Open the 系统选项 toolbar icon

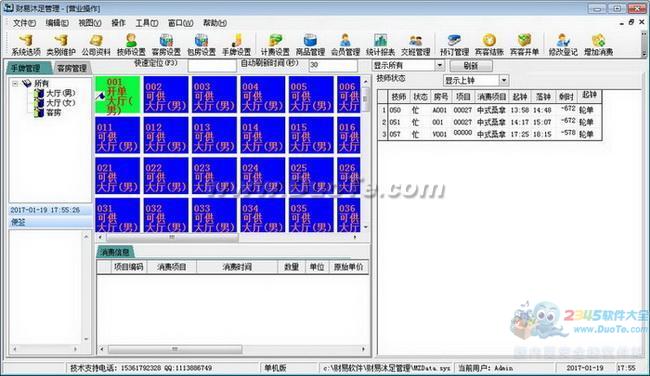coord(26,45)
